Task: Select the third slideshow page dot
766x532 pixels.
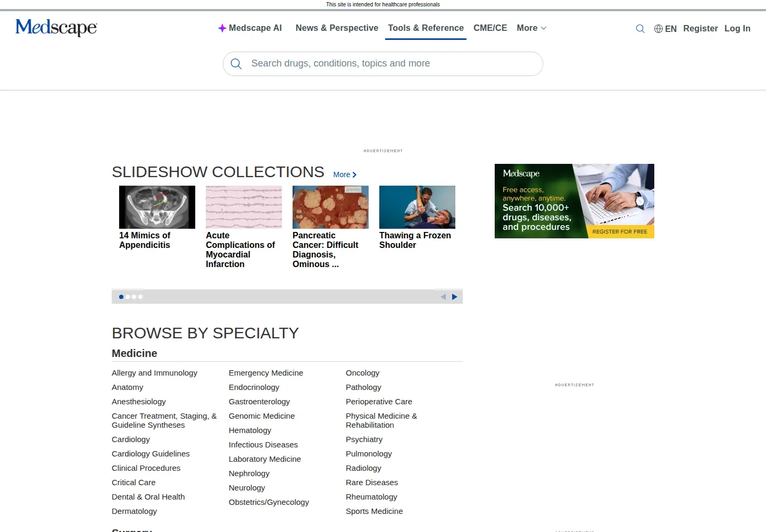Action: [x=134, y=297]
